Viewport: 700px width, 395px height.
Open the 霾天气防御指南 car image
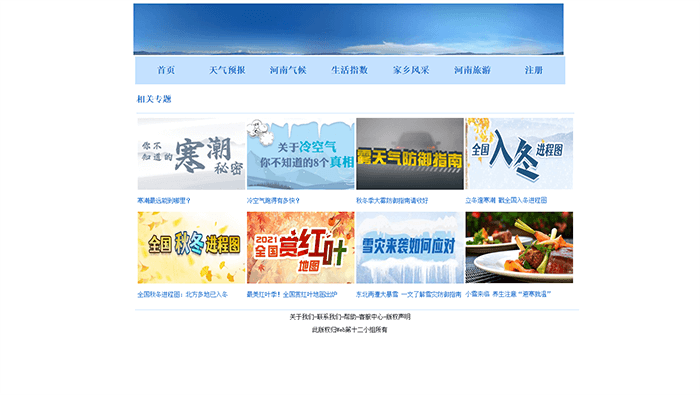[x=410, y=154]
